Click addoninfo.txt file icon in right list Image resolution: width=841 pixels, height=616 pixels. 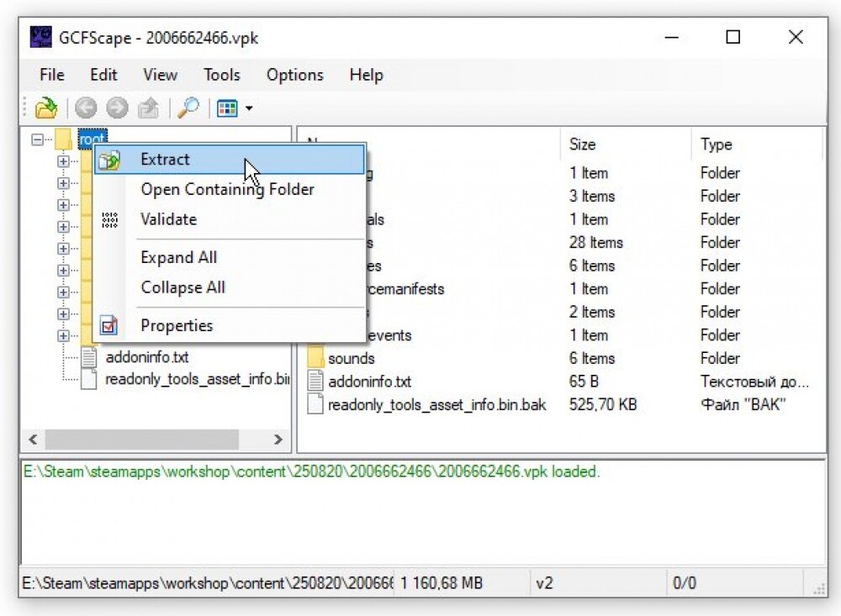pyautogui.click(x=315, y=382)
